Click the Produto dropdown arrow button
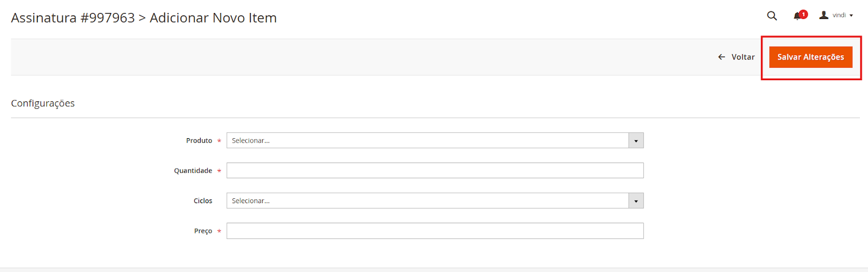The height and width of the screenshot is (272, 868). coord(636,140)
